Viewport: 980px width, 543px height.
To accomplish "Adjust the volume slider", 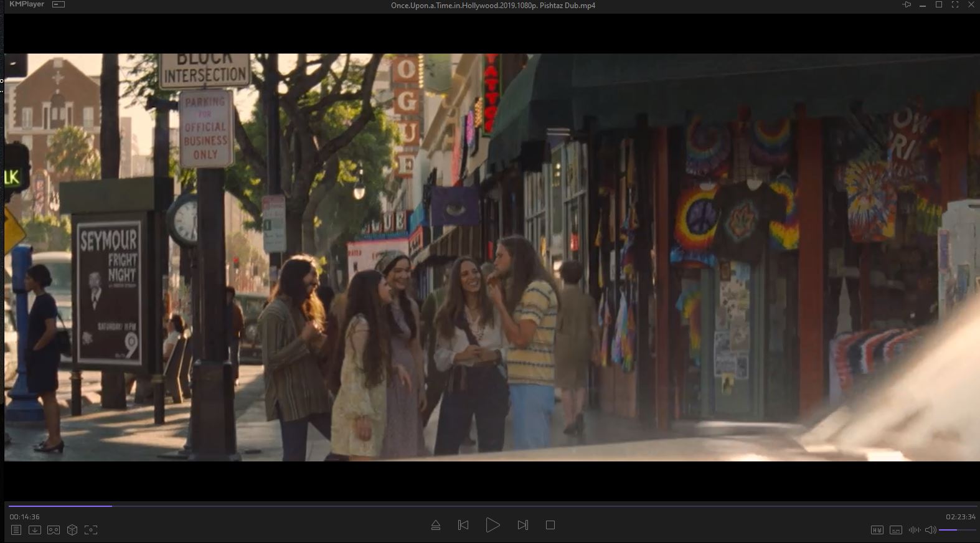I will [957, 530].
